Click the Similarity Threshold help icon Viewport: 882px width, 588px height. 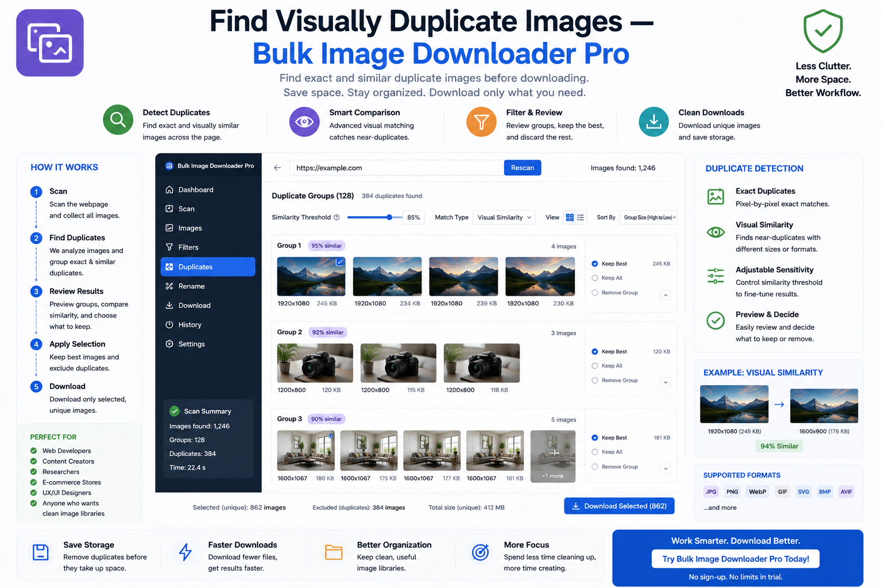coord(336,217)
